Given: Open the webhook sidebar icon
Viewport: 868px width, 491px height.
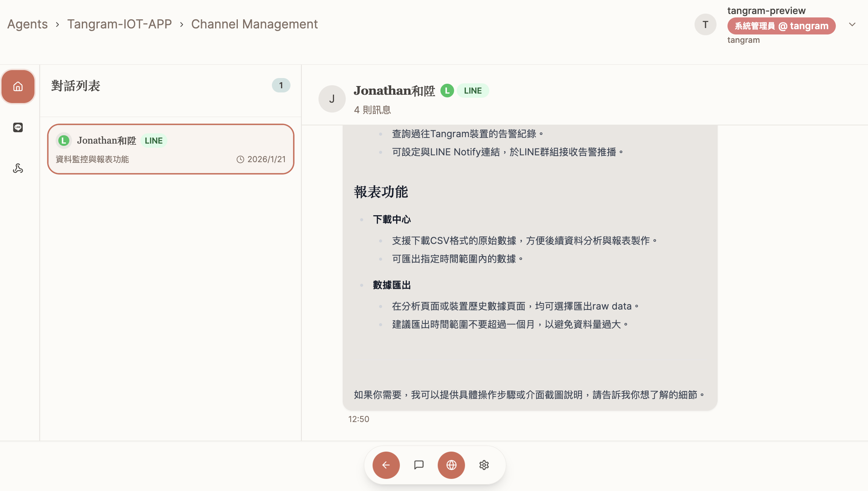Looking at the screenshot, I should [18, 168].
